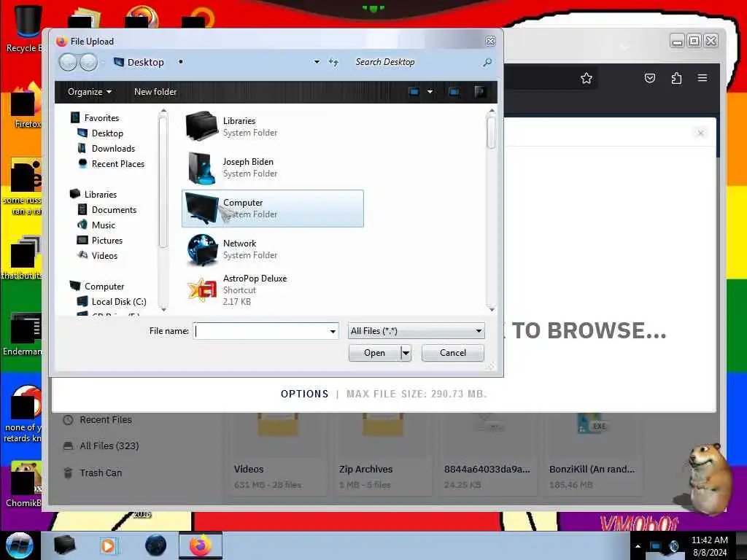Click Recent Files in the web page sidebar
Screen dimensions: 747x560
(98, 419)
